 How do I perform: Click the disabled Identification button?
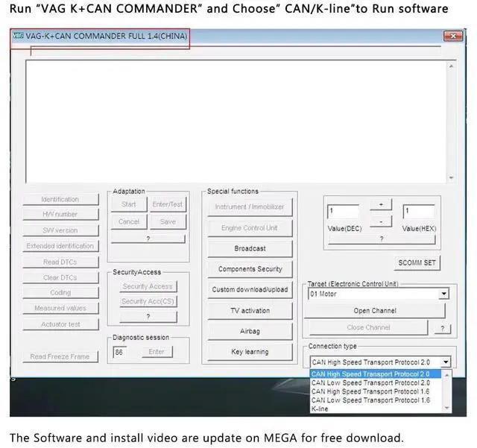pyautogui.click(x=60, y=199)
